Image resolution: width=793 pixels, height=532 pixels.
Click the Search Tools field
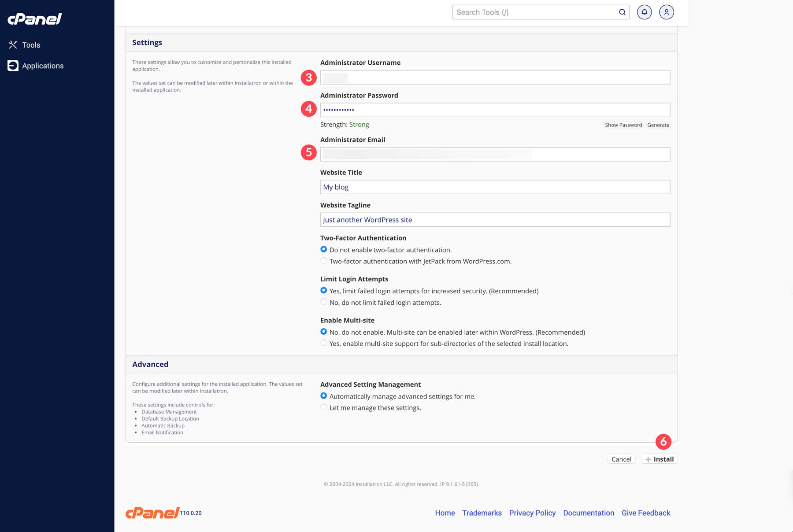click(x=529, y=12)
